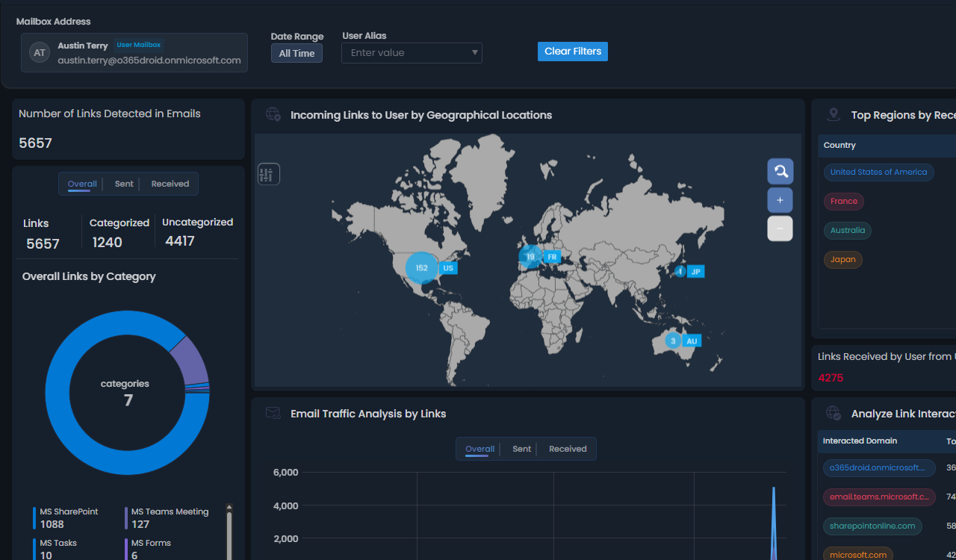
Task: Open the Date Range All Time selector
Action: pos(297,53)
